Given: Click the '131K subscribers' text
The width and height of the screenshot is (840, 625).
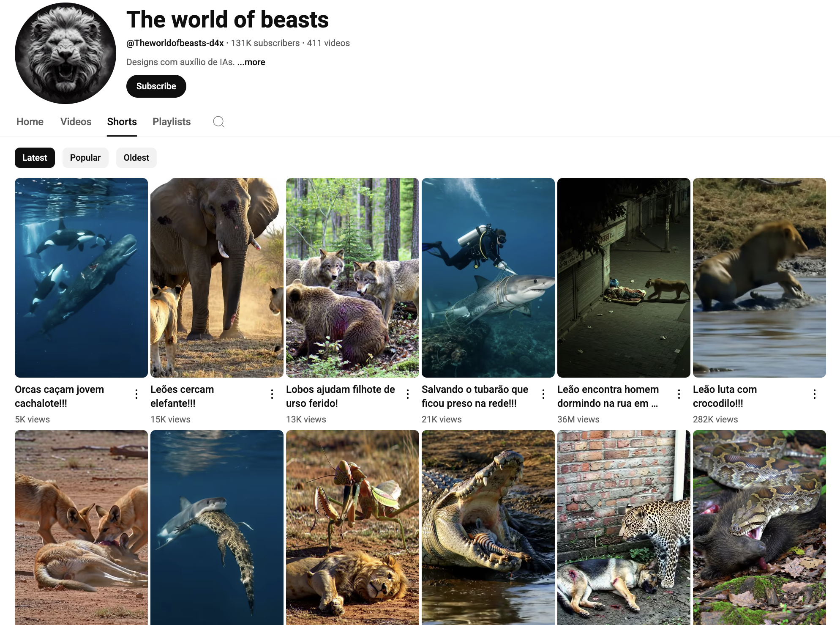Looking at the screenshot, I should [265, 43].
